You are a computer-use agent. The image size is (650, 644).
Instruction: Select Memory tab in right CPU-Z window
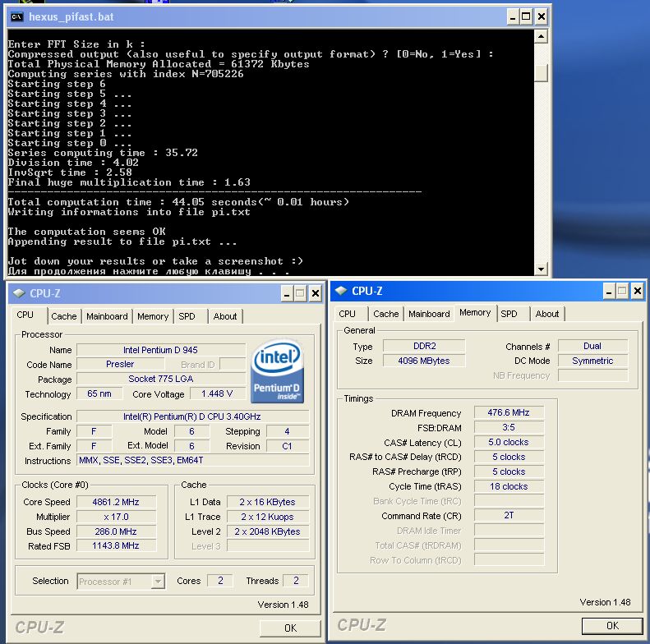point(475,312)
